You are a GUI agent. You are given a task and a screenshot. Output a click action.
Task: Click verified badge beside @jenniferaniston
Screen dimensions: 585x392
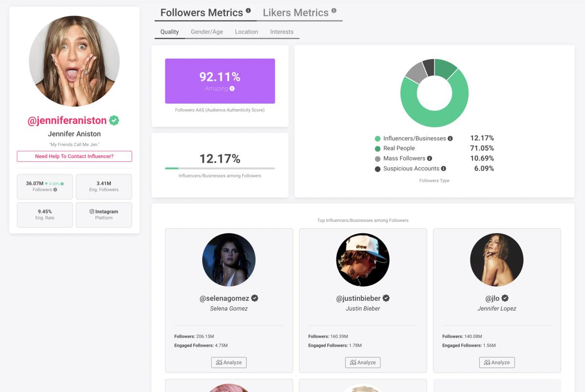(x=114, y=120)
